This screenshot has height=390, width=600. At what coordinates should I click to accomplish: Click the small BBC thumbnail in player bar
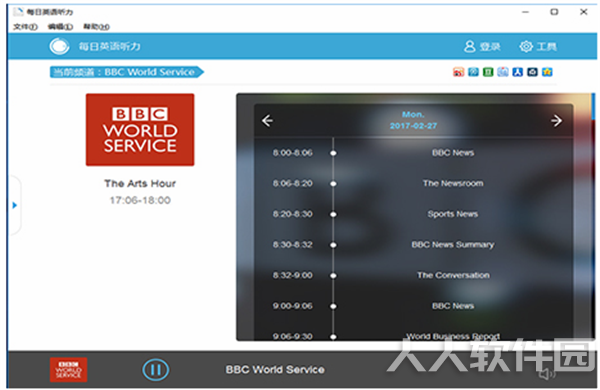click(68, 370)
